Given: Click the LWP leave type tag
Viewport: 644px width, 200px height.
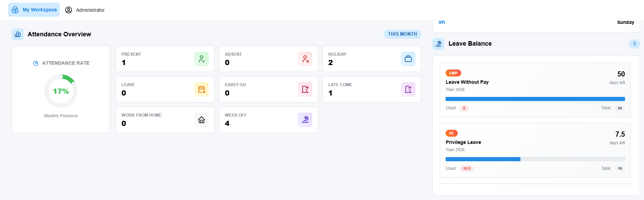Looking at the screenshot, I should point(453,73).
